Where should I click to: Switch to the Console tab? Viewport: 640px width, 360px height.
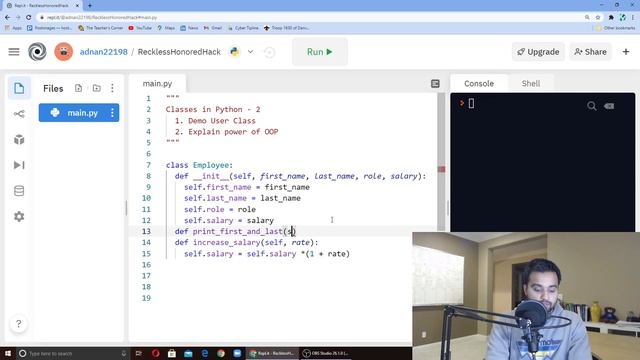tap(479, 83)
